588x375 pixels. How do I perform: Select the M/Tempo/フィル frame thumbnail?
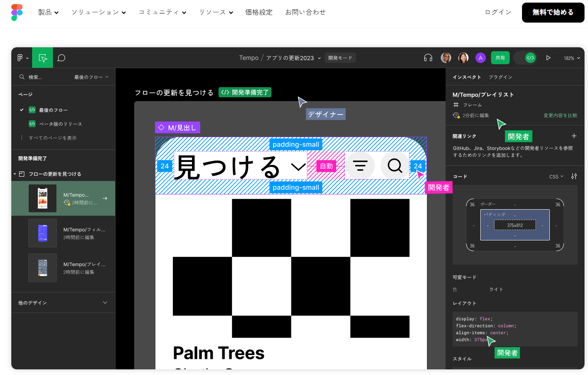[x=43, y=233]
